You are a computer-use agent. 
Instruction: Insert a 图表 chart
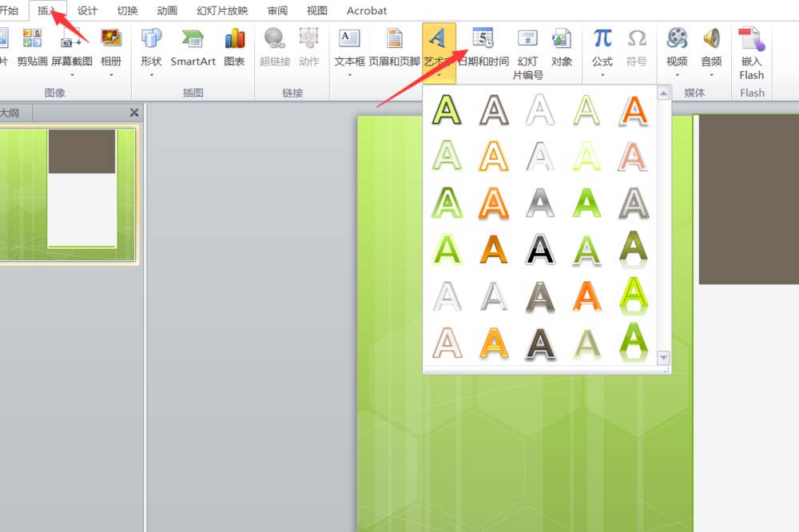[x=234, y=47]
